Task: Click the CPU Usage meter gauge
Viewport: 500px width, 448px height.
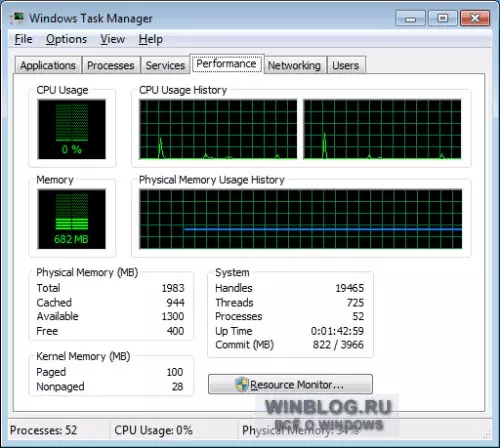Action: pyautogui.click(x=72, y=129)
